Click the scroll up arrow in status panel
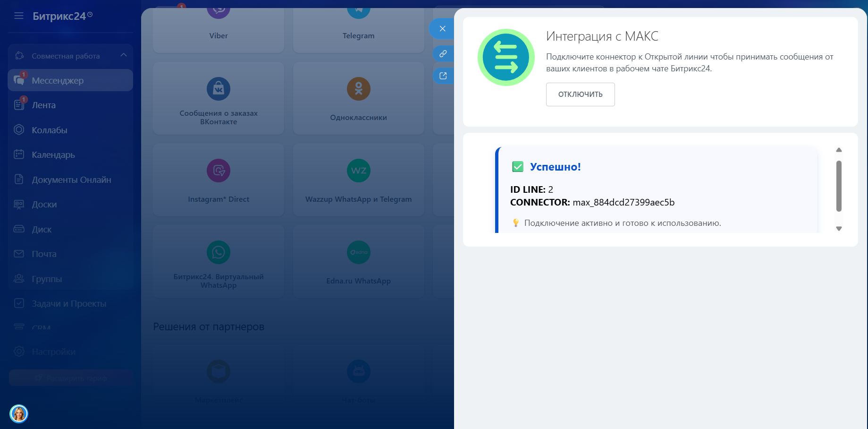Image resolution: width=868 pixels, height=429 pixels. (x=839, y=150)
